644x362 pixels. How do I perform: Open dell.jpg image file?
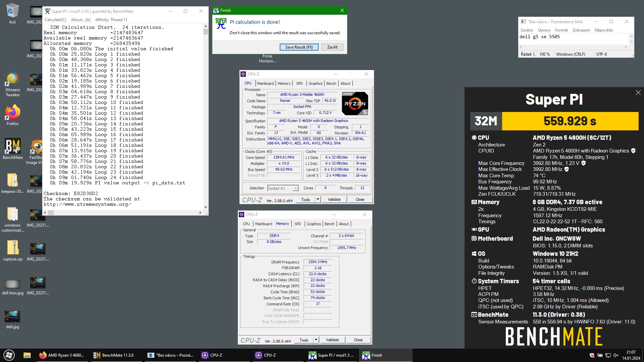12,320
